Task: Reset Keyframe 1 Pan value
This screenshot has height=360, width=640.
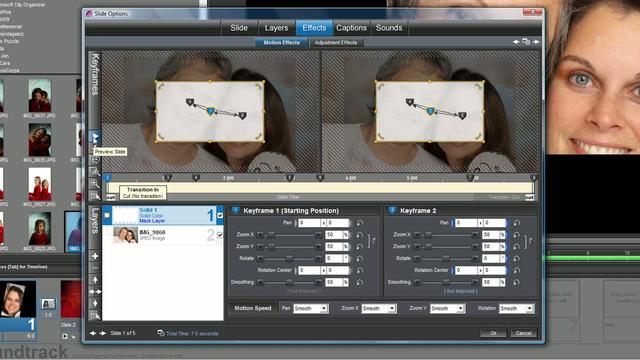Action: point(359,223)
